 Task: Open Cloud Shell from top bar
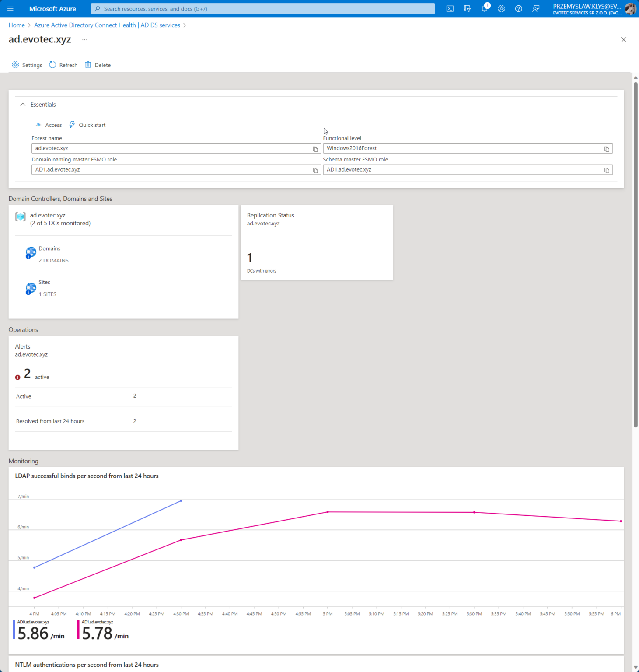[450, 8]
